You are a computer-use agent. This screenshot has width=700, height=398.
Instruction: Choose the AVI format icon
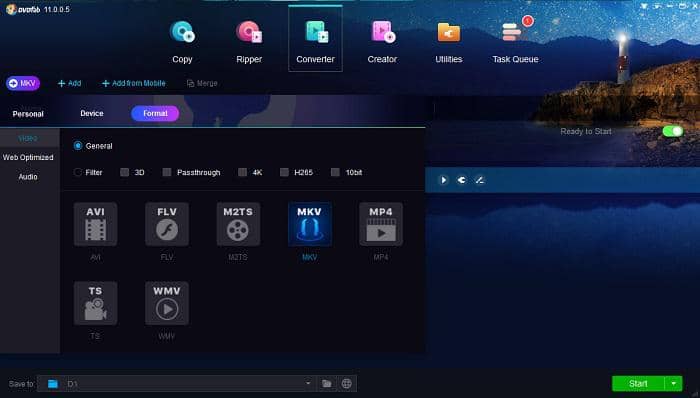[x=96, y=224]
